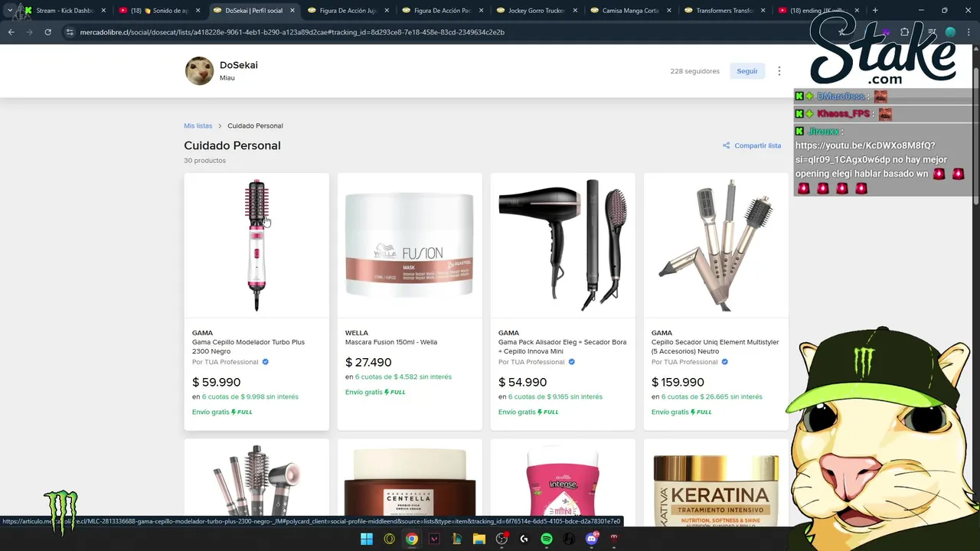Open Logitech G HUB from taskbar
The width and height of the screenshot is (980, 551).
click(524, 539)
